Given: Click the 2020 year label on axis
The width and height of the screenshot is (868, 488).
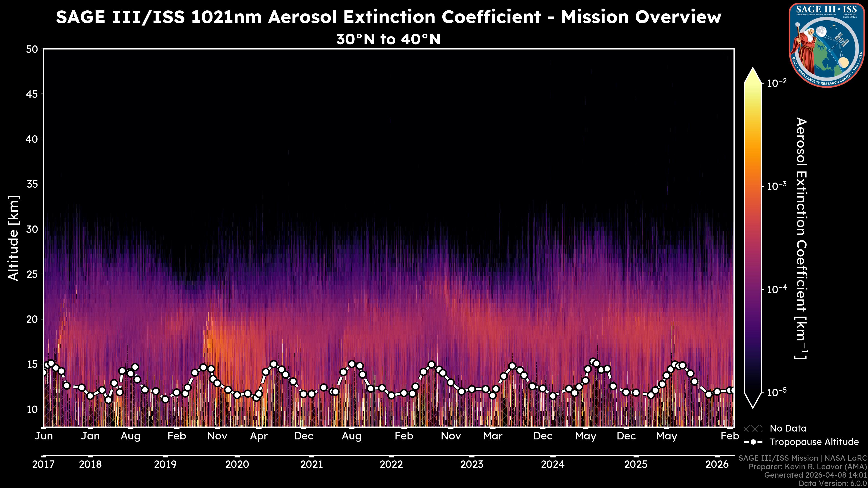Looking at the screenshot, I should pyautogui.click(x=237, y=464).
